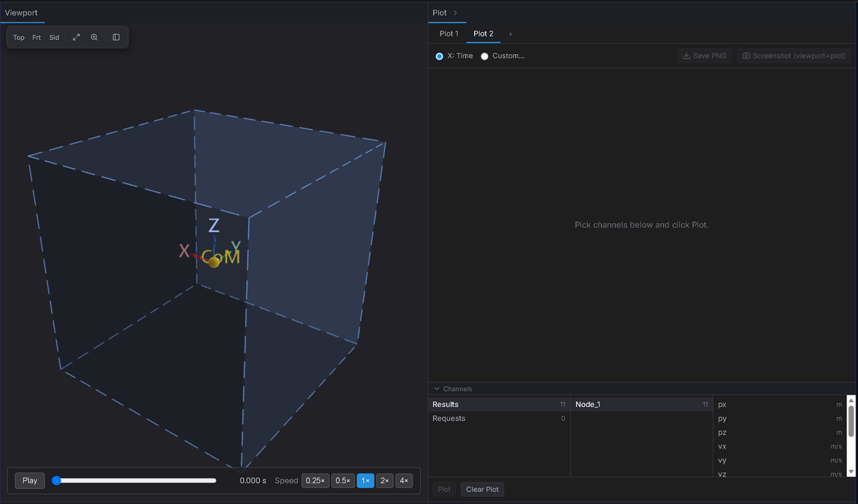The height and width of the screenshot is (504, 858).
Task: Select Node_1 in the channel list
Action: click(641, 404)
